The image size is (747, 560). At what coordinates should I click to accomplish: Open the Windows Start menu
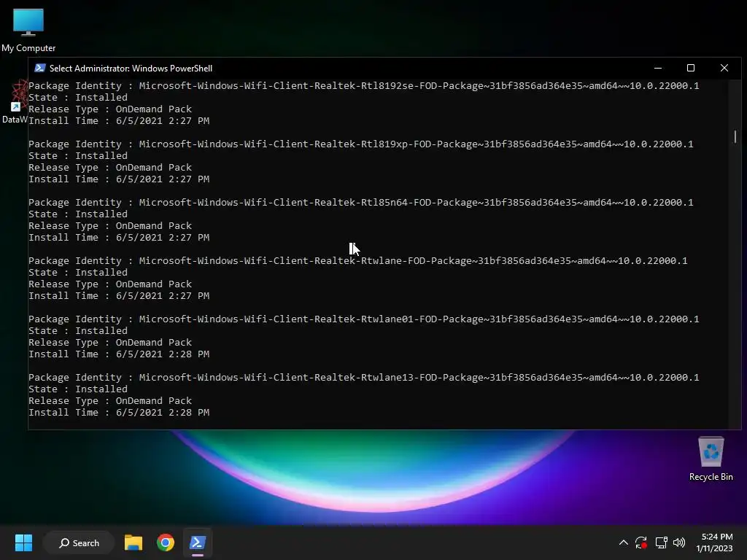tap(23, 542)
